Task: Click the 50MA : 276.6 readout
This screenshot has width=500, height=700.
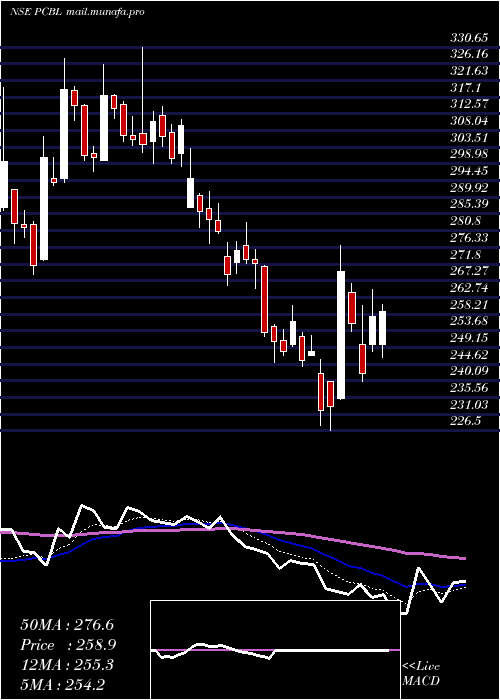Action: coord(67,624)
